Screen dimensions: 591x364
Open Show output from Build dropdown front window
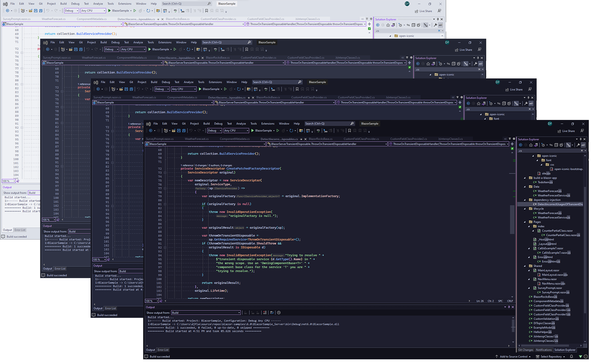click(x=206, y=313)
